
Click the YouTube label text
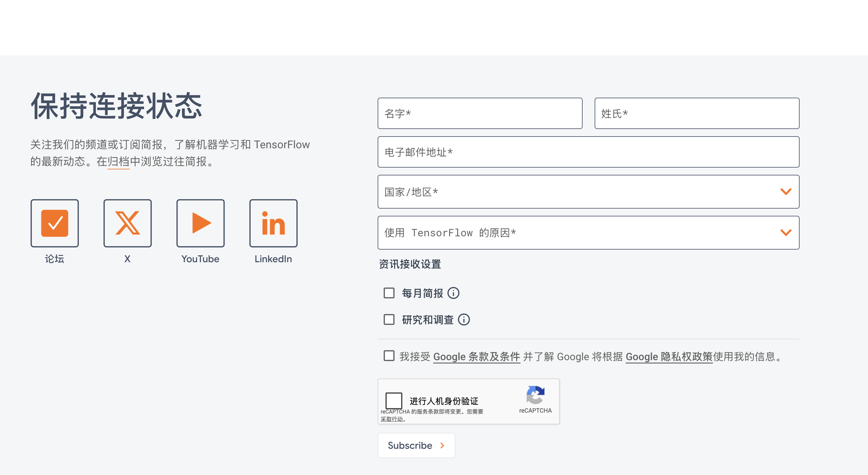pyautogui.click(x=200, y=259)
